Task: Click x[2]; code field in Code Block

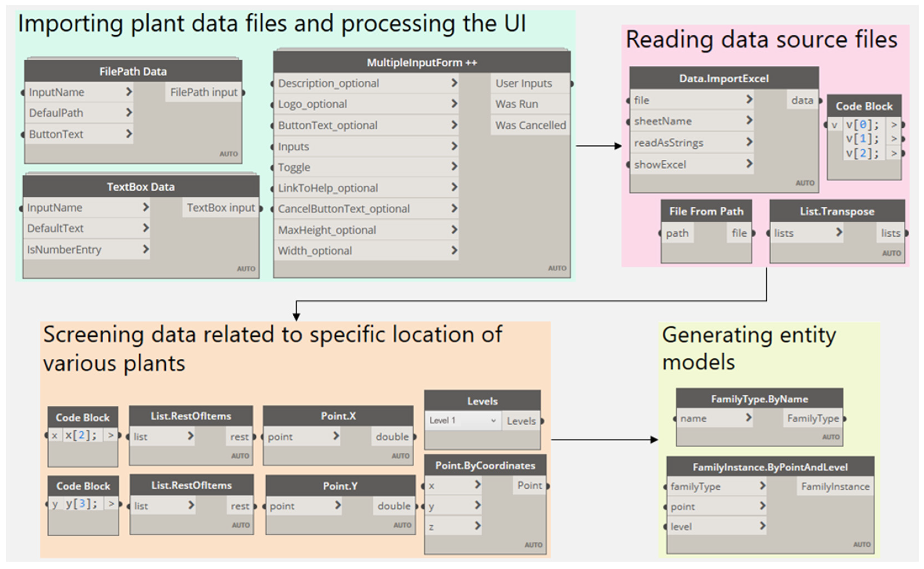Action: [81, 436]
